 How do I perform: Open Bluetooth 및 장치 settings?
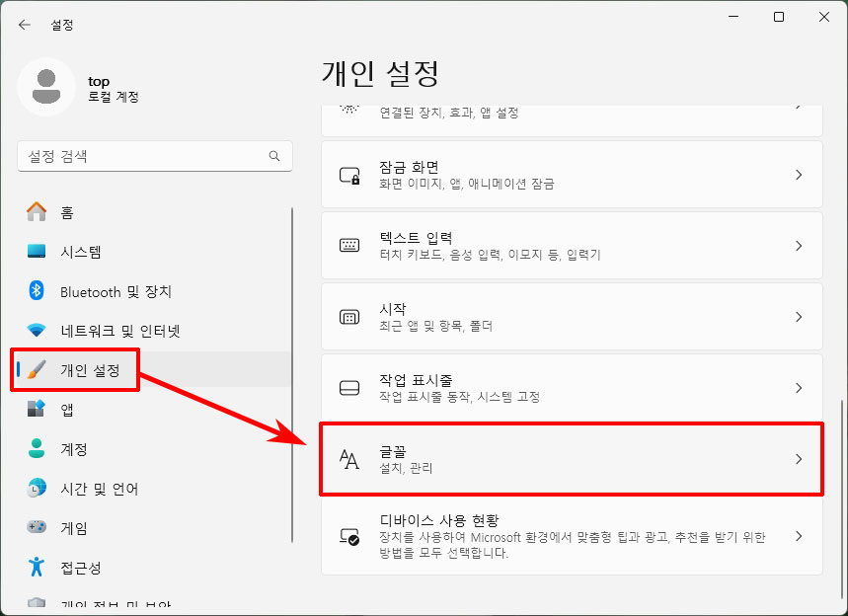pos(118,291)
